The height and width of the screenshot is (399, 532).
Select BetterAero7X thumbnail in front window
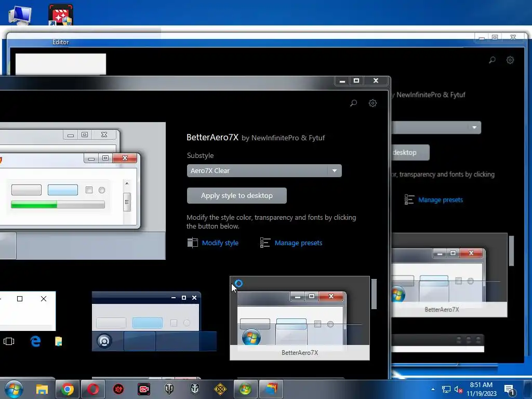click(x=300, y=318)
